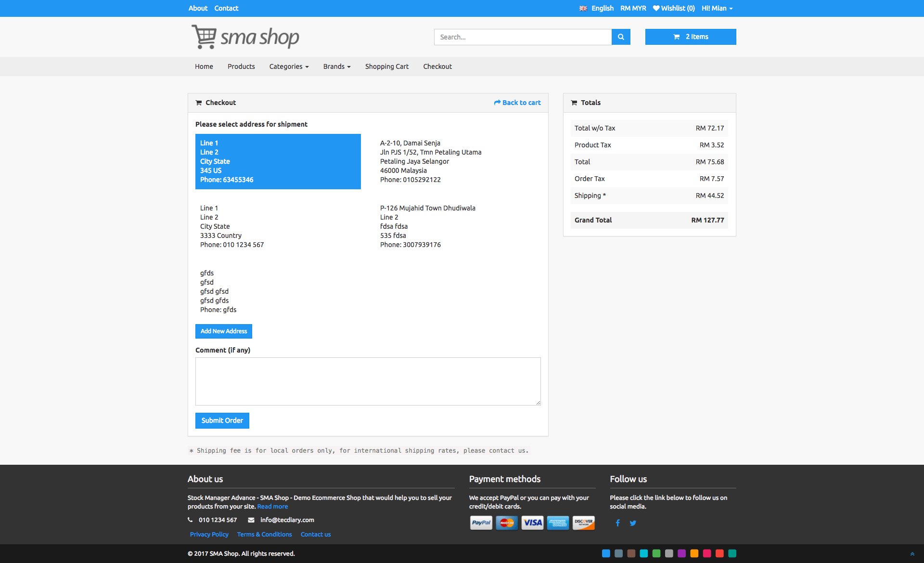Viewport: 924px width, 563px height.
Task: Select the highlighted 345 US address
Action: coord(278,161)
